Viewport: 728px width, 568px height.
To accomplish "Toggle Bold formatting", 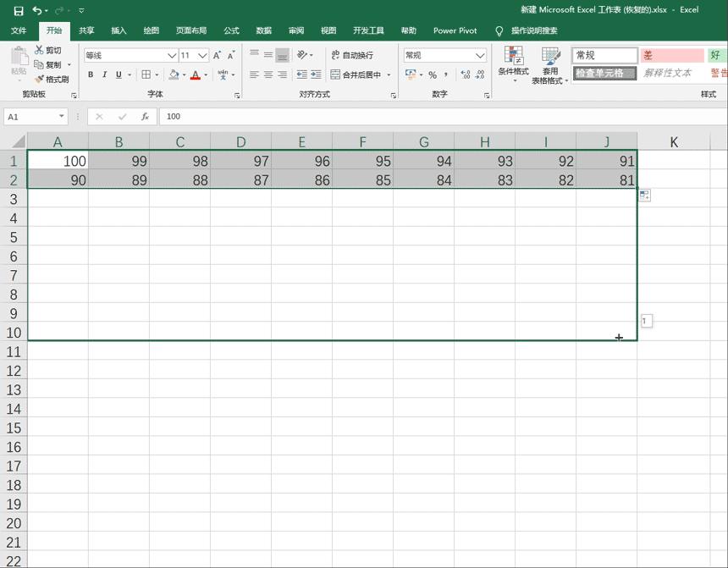I will point(91,74).
